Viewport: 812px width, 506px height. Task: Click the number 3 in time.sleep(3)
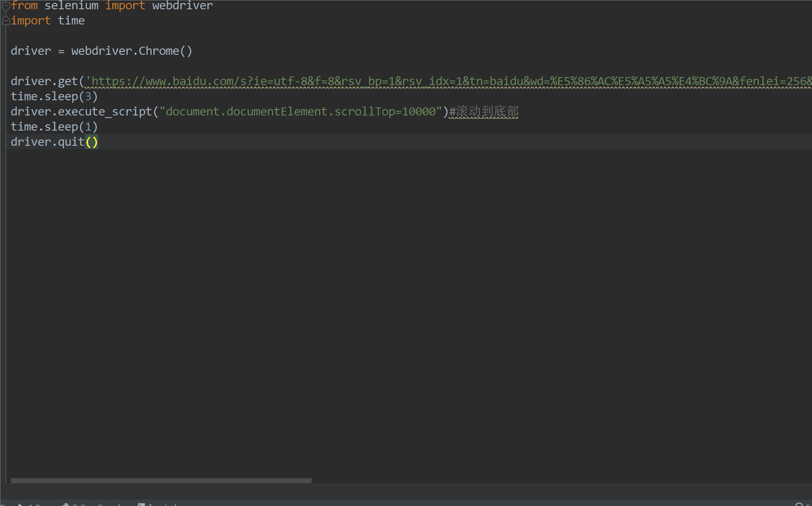coord(88,96)
